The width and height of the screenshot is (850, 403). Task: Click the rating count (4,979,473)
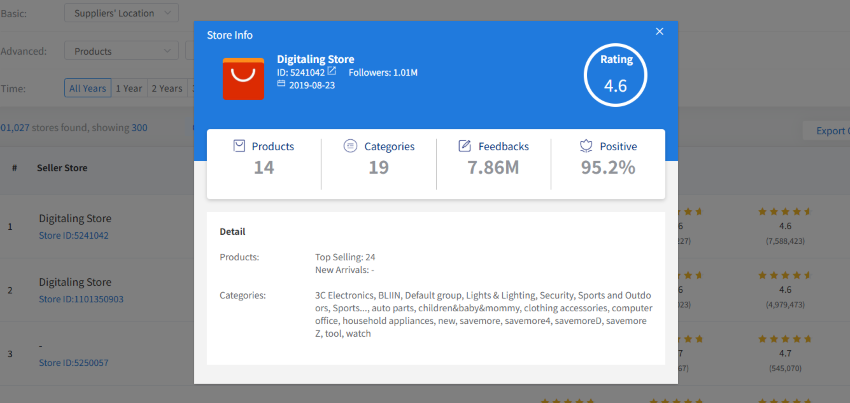[784, 305]
